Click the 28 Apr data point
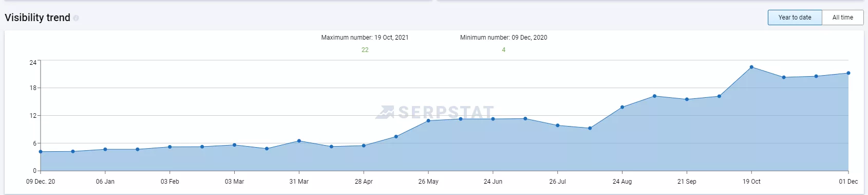The image size is (868, 195). click(364, 146)
